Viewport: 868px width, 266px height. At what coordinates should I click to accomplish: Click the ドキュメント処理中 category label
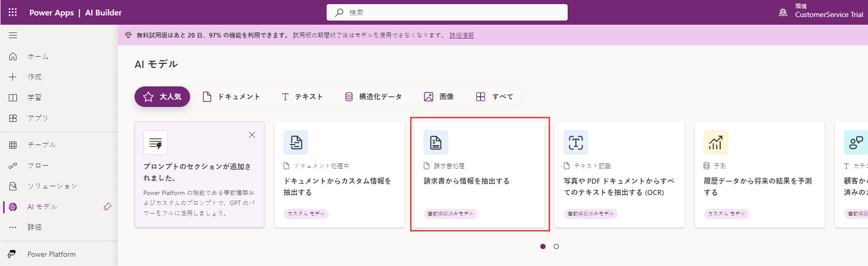tap(321, 166)
